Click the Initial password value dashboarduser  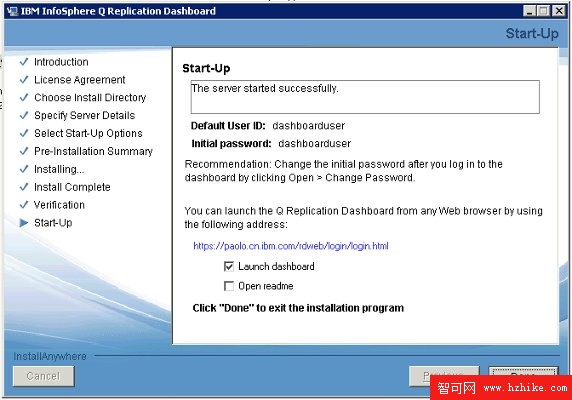click(x=314, y=144)
